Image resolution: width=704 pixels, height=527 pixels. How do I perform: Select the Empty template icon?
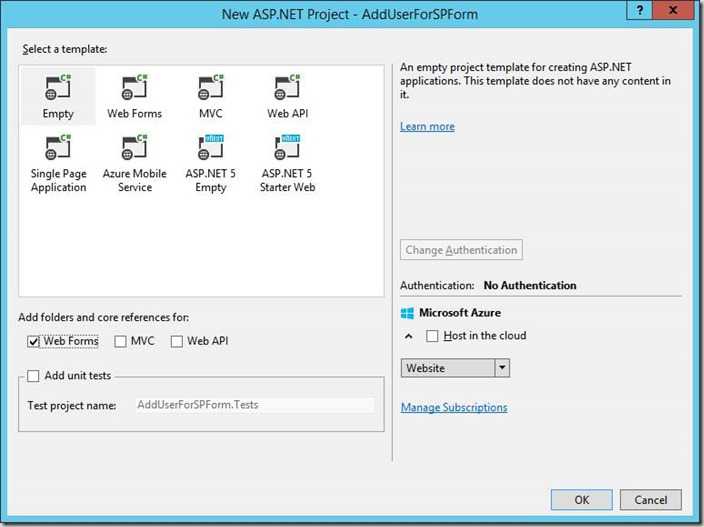(58, 87)
